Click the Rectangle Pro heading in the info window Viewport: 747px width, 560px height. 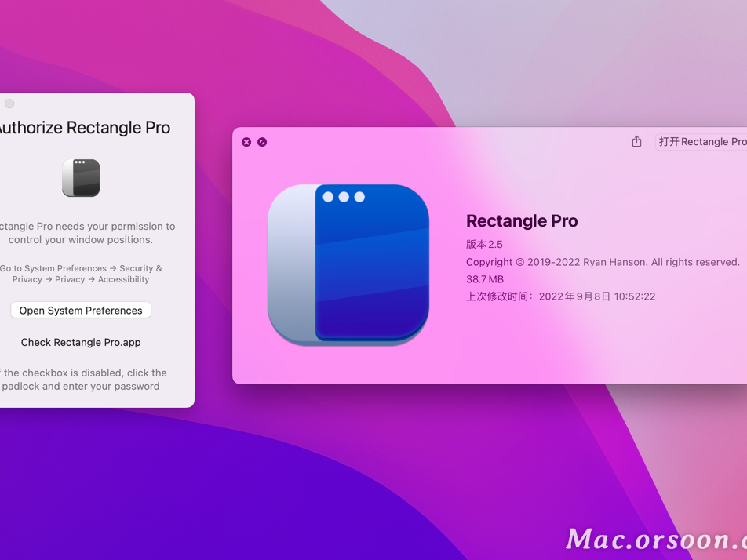tap(522, 220)
